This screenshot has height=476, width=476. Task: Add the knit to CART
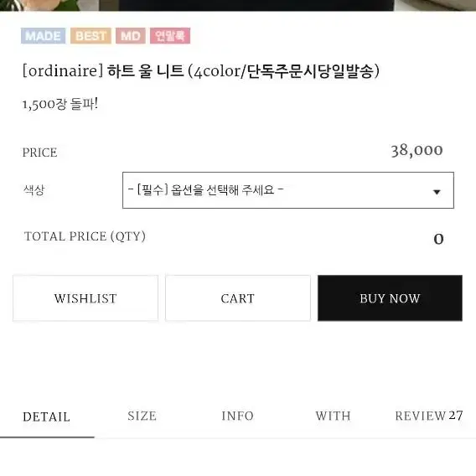coord(238,298)
